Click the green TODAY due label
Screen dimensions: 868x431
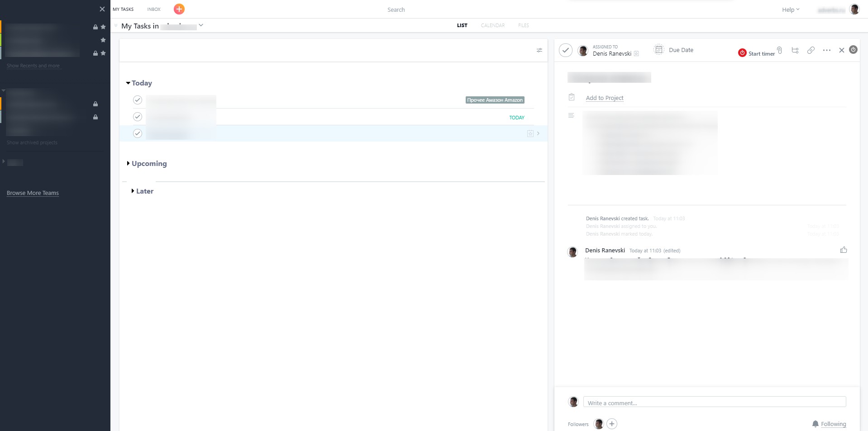(517, 118)
